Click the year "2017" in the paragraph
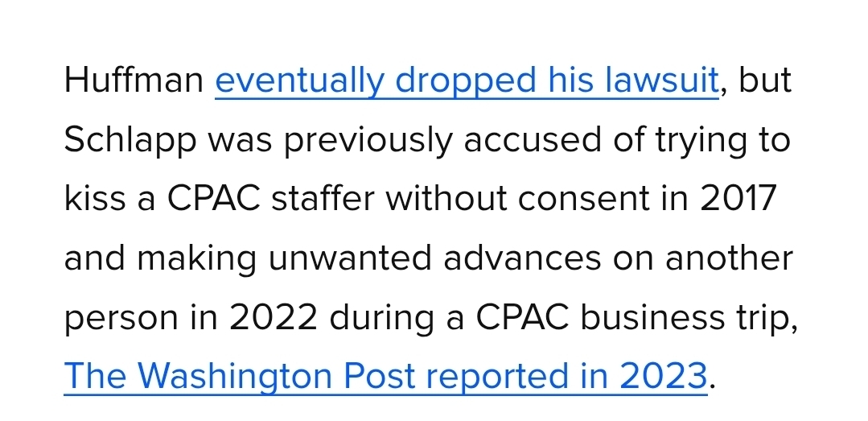The height and width of the screenshot is (421, 868). pos(738,199)
